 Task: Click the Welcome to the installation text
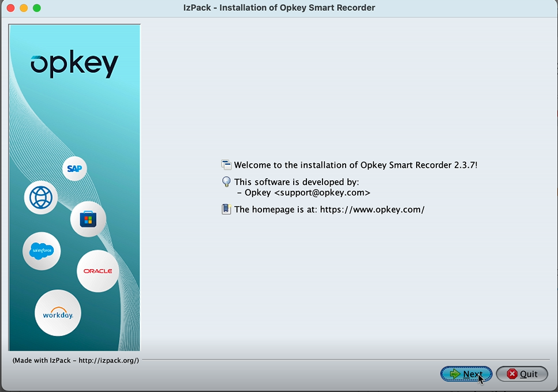click(x=355, y=165)
